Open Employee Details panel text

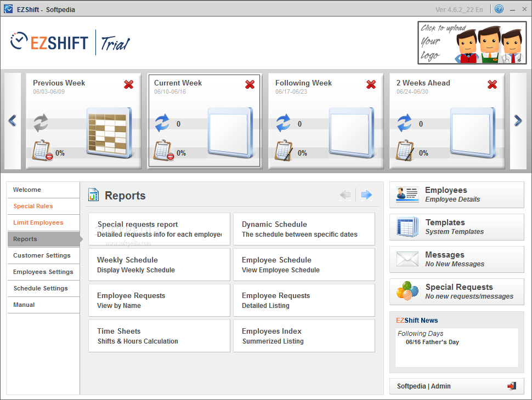pos(452,199)
